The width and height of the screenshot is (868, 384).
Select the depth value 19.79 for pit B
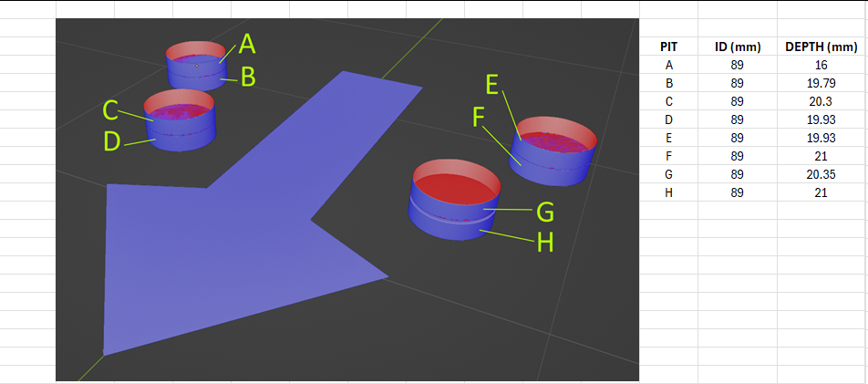coord(821,83)
